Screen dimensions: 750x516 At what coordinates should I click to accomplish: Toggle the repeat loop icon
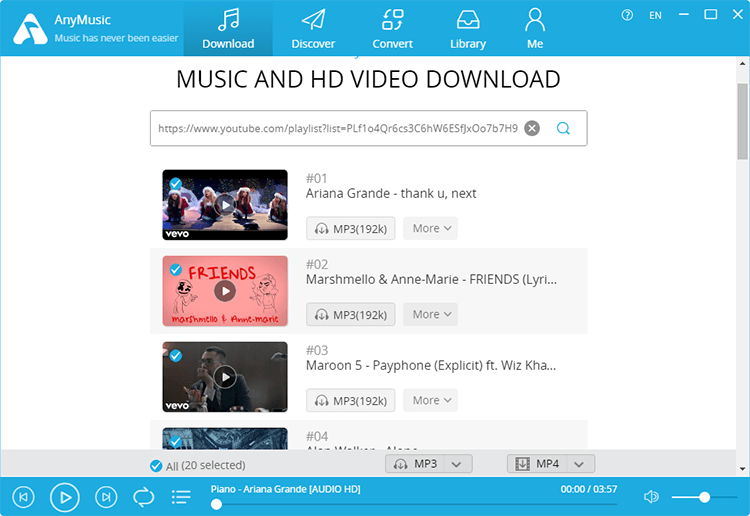click(x=143, y=497)
